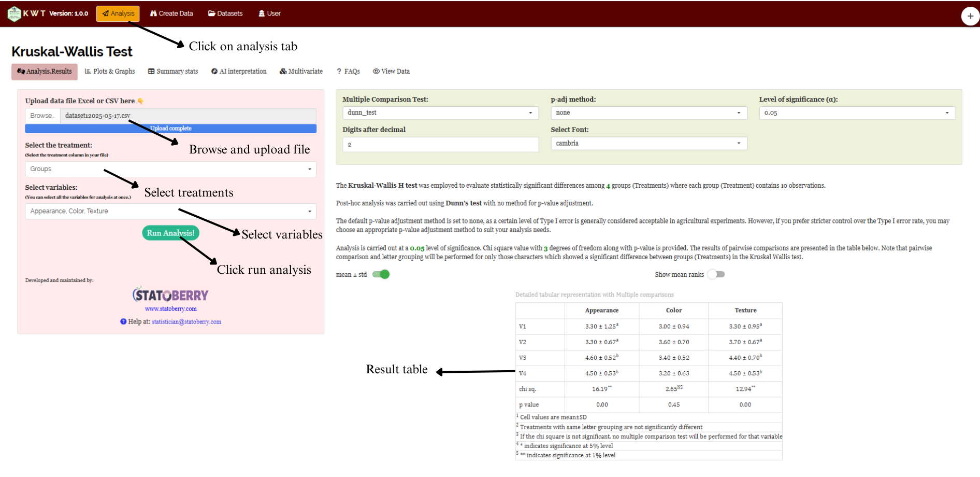980x477 pixels.
Task: Click the Upload complete progress bar
Action: tap(171, 129)
